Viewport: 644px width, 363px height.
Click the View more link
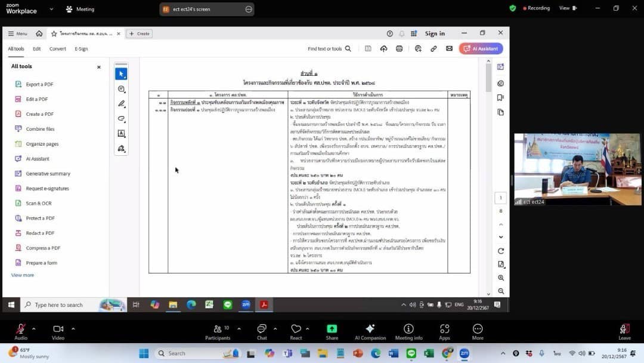tap(23, 275)
